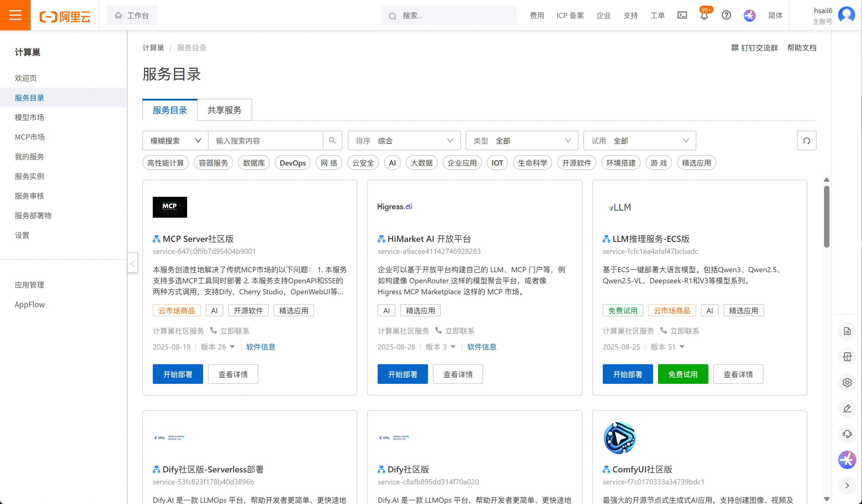Click the phone icon on HiMarket card
862x504 pixels.
(438, 330)
